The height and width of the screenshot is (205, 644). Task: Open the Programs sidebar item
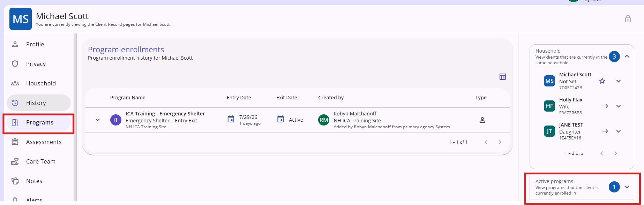click(39, 122)
